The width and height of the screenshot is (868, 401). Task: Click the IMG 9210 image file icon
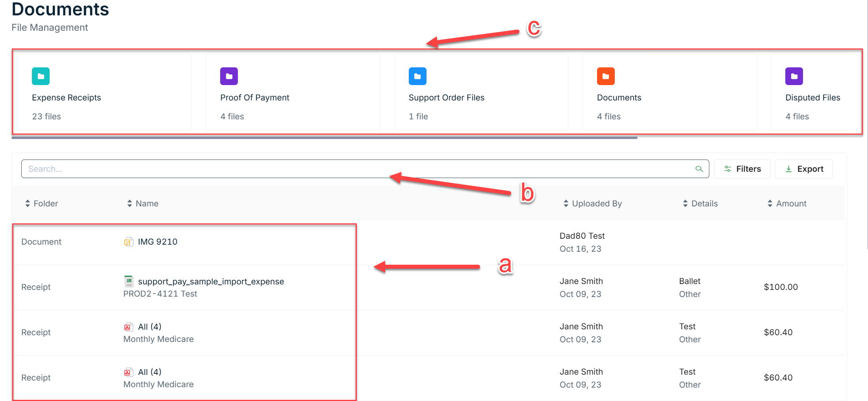pyautogui.click(x=128, y=242)
